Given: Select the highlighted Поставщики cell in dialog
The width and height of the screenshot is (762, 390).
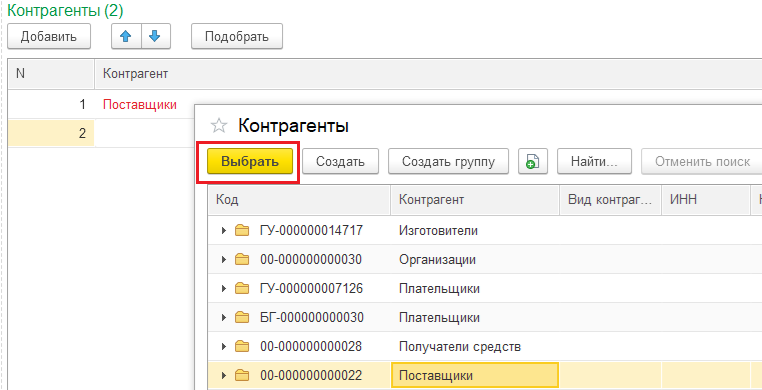Looking at the screenshot, I should (475, 375).
